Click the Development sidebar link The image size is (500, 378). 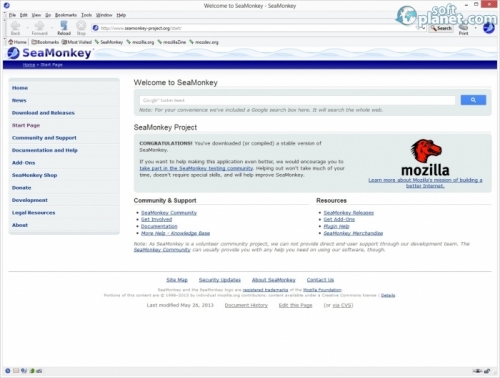30,200
